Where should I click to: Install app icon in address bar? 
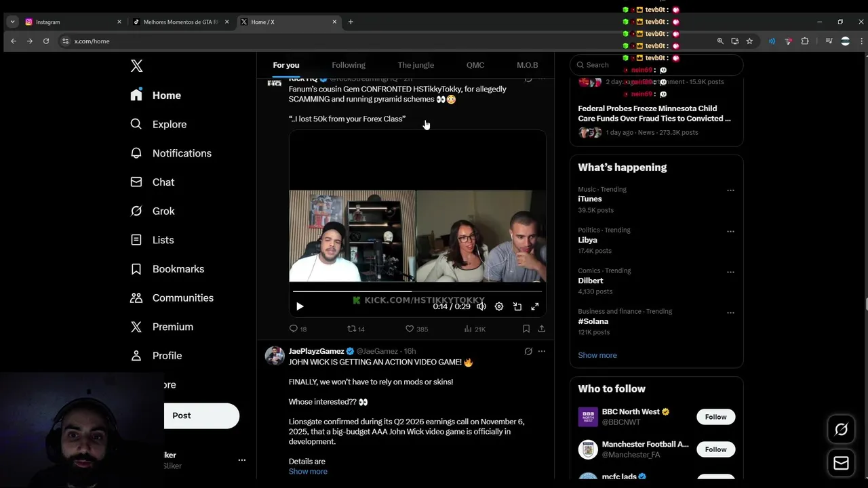735,41
